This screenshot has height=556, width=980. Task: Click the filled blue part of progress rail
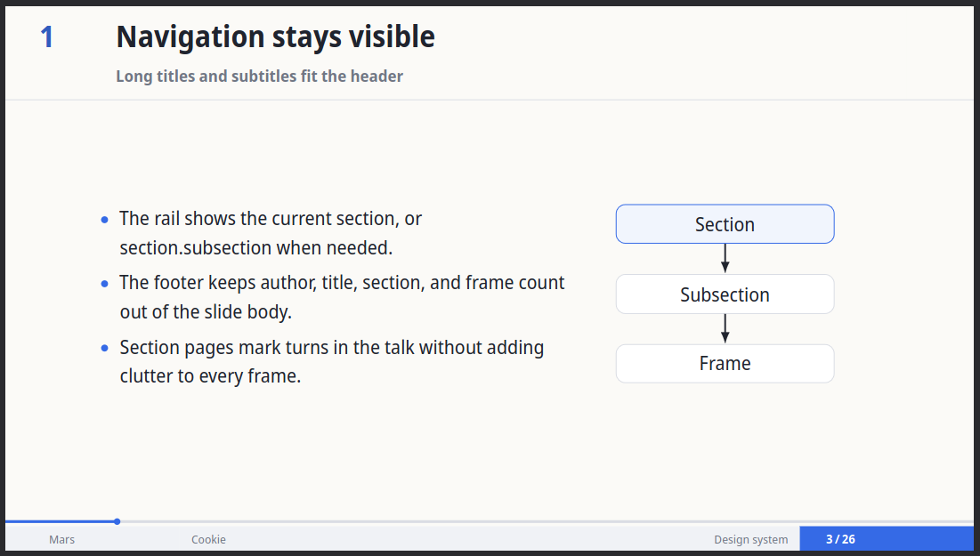pyautogui.click(x=60, y=521)
